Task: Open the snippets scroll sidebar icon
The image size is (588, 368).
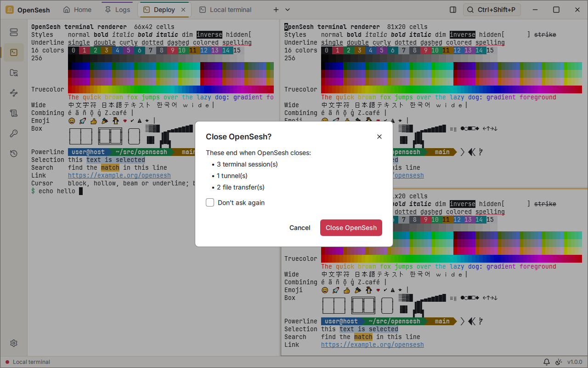Action: pos(14,113)
